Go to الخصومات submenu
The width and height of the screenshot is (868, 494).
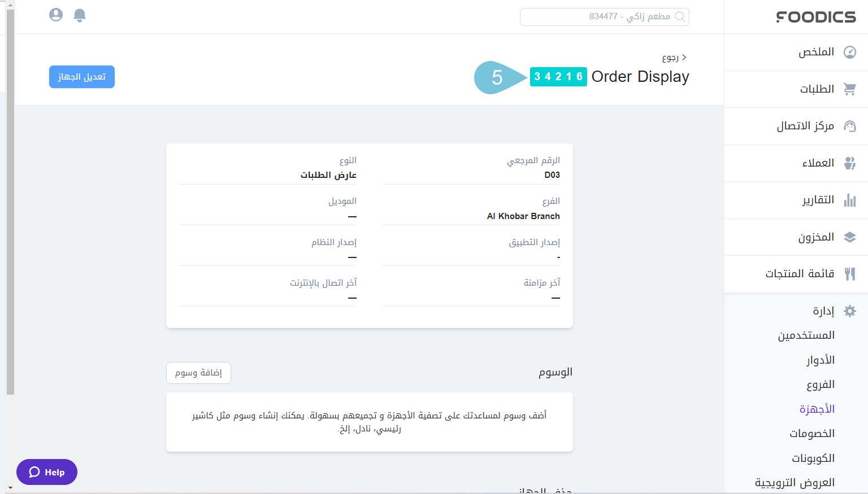(812, 434)
